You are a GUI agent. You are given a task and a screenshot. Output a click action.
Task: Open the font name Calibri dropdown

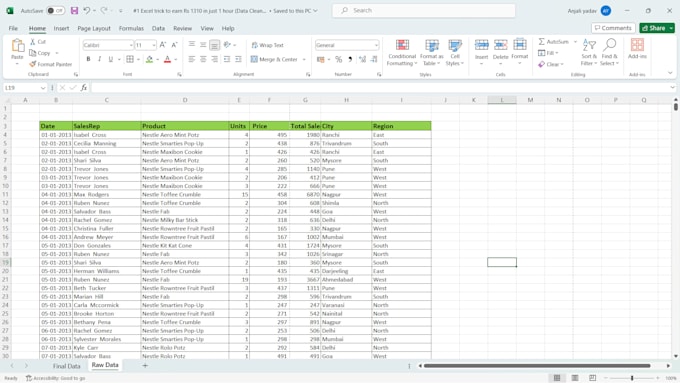point(131,45)
